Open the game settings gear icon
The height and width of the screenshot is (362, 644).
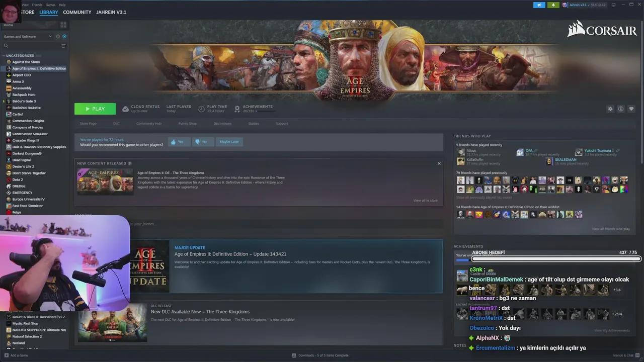[x=610, y=109]
